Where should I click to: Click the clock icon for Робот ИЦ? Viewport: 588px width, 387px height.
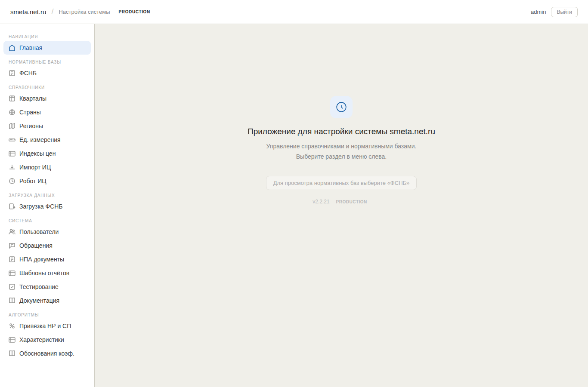click(12, 181)
